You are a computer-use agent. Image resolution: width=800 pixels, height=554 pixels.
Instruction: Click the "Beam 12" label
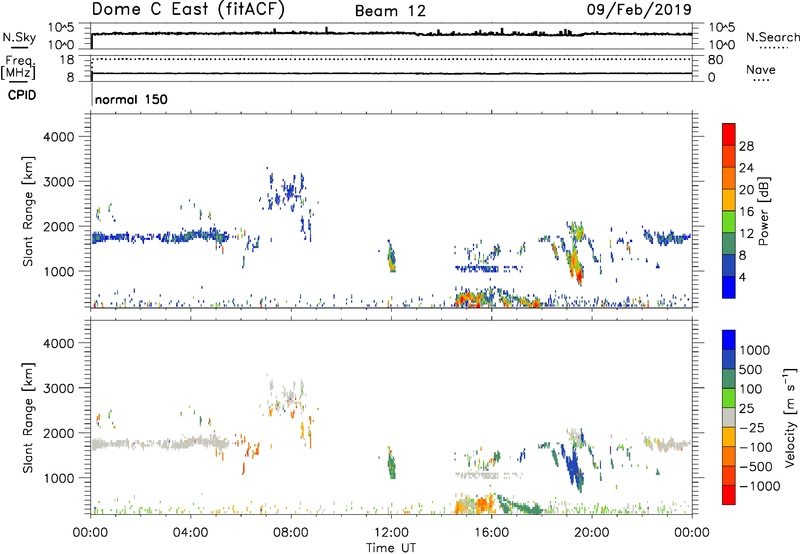pos(390,11)
